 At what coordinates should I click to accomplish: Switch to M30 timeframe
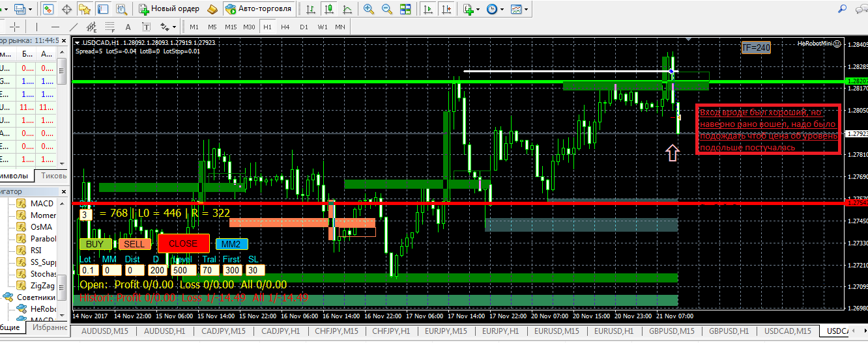pyautogui.click(x=249, y=27)
